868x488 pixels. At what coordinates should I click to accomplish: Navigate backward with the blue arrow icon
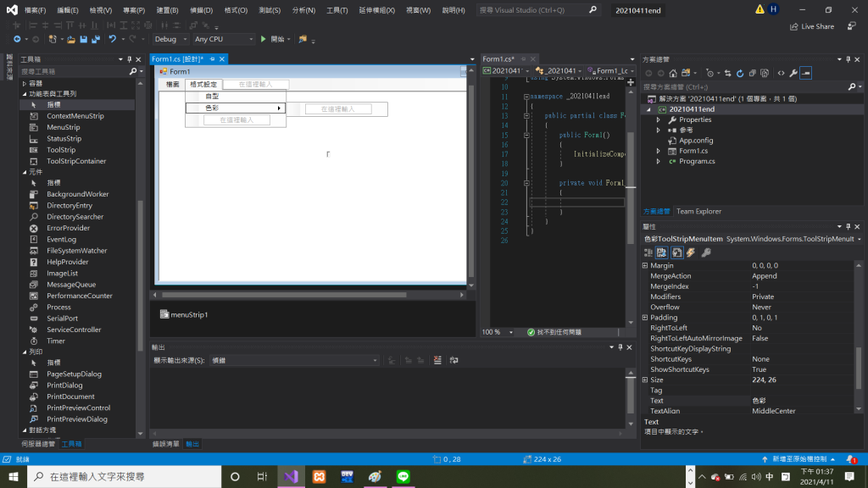(x=17, y=39)
